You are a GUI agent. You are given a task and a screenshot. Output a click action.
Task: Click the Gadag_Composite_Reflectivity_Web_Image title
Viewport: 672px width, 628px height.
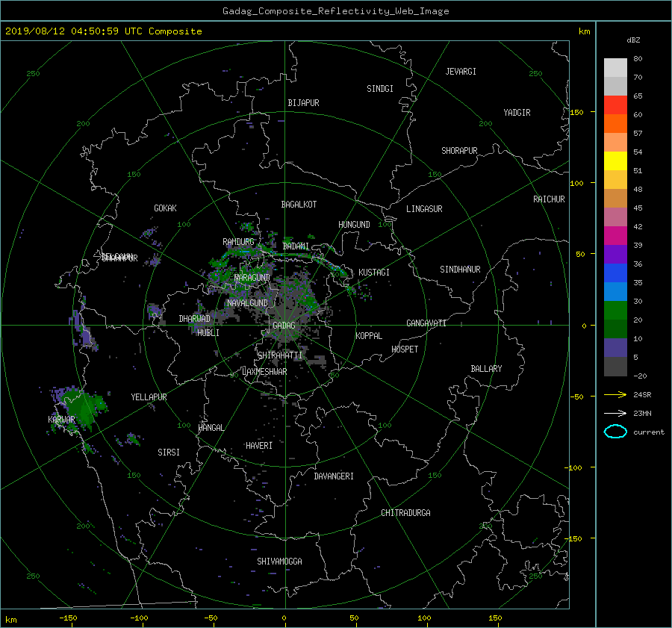click(x=335, y=11)
